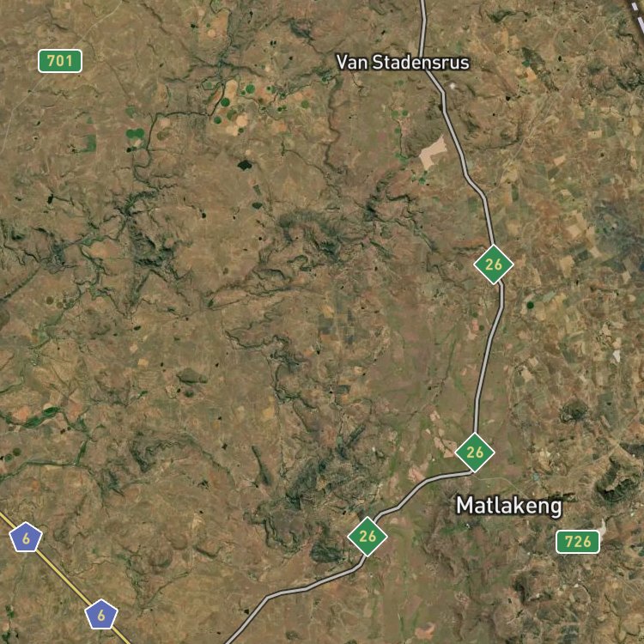Screen dimensions: 644x644
Task: Click the small white spot east of Van Stadensrus road
Action: (453, 86)
